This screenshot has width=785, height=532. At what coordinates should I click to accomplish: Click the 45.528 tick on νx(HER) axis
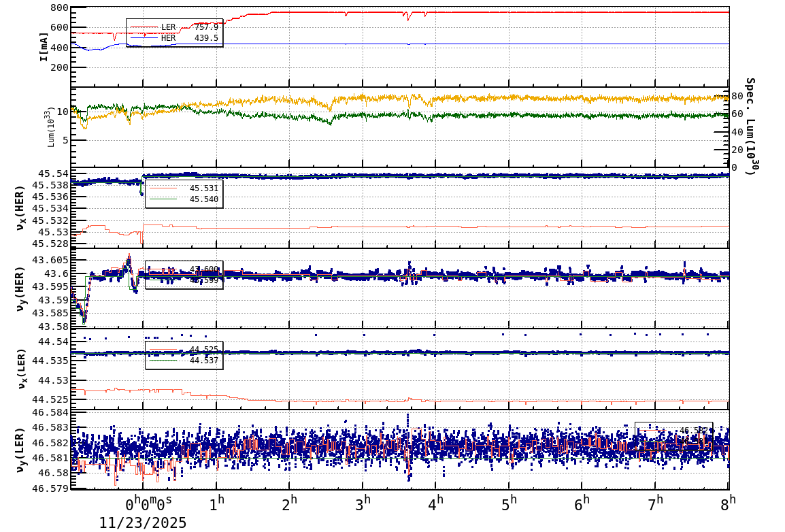(50, 244)
